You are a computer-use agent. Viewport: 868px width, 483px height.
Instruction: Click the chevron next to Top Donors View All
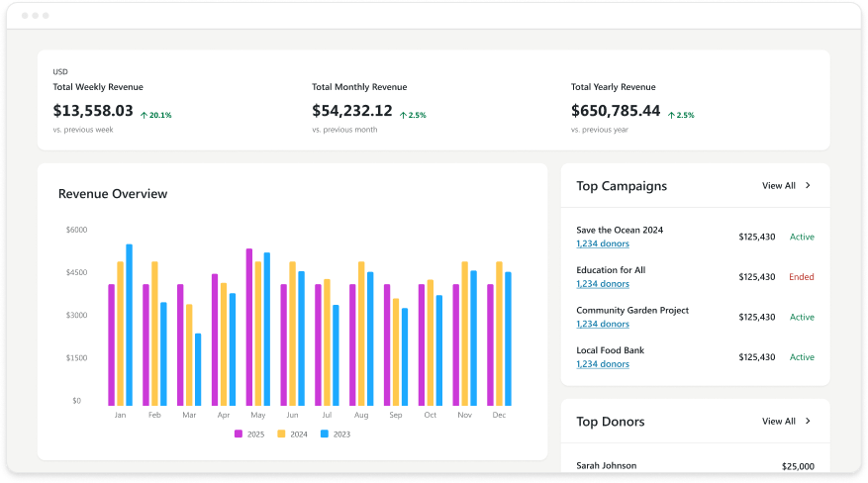pyautogui.click(x=808, y=421)
